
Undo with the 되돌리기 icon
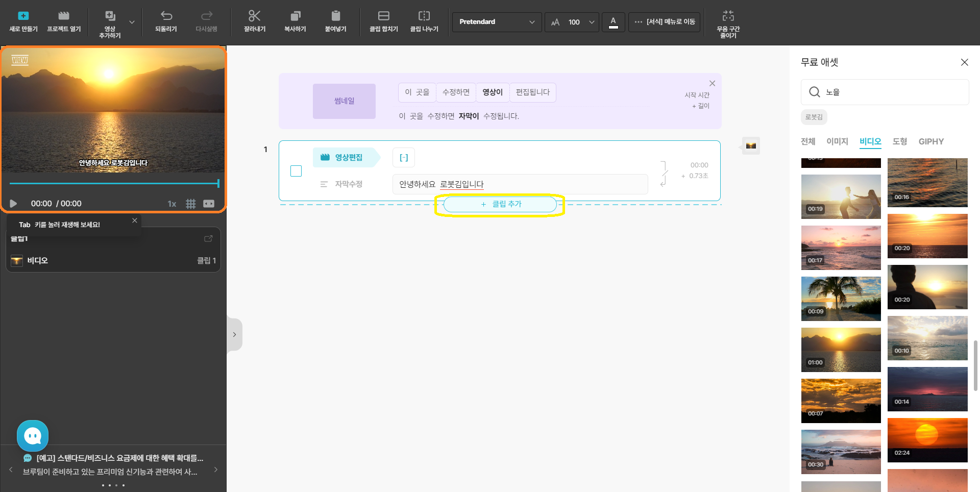166,16
